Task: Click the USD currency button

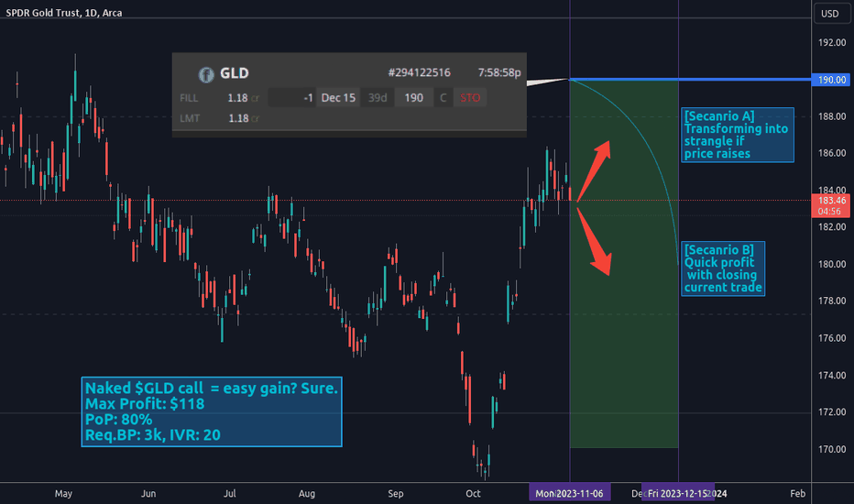Action: point(830,14)
